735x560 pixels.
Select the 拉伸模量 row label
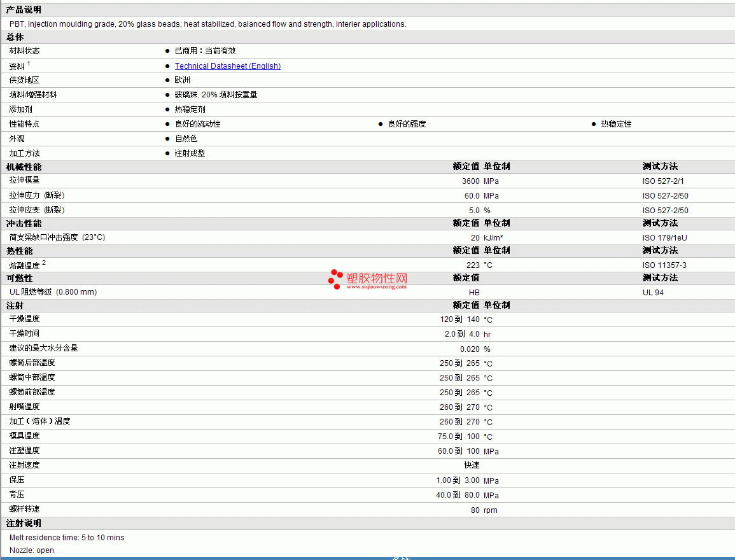click(x=24, y=180)
